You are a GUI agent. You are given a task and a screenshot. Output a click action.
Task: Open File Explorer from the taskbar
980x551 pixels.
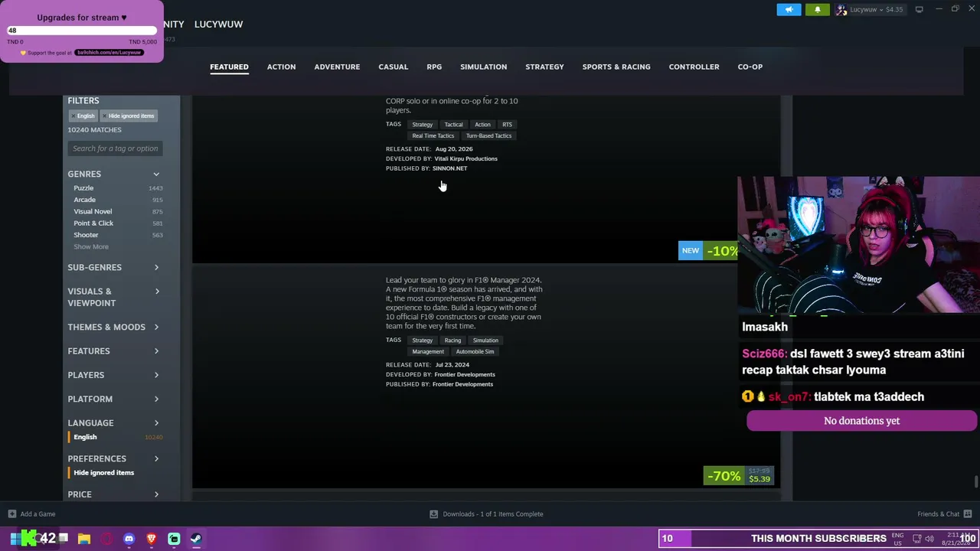coord(84,539)
